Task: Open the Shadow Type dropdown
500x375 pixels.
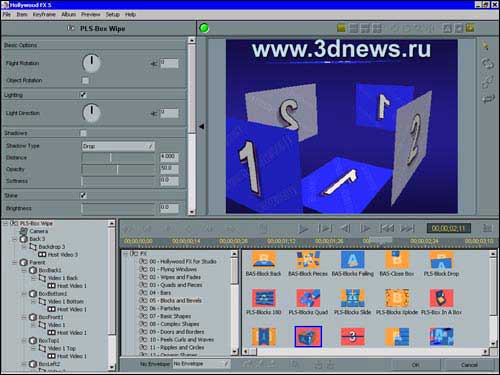Action: (118, 146)
